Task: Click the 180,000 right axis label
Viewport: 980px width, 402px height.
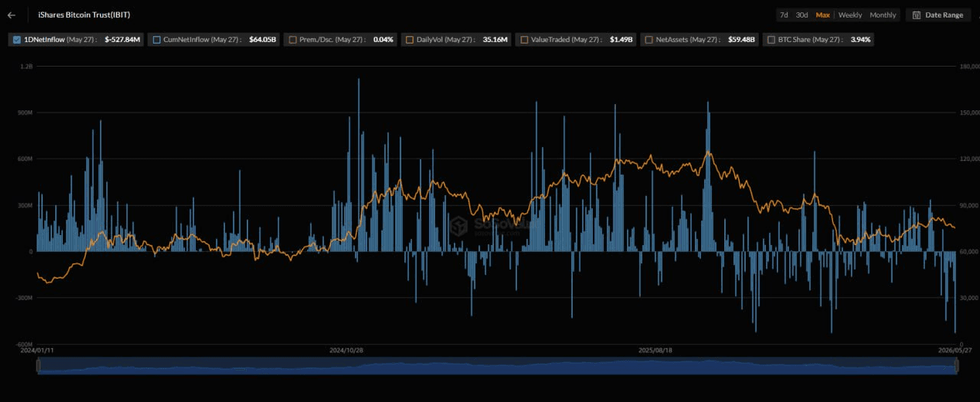Action: (x=969, y=67)
